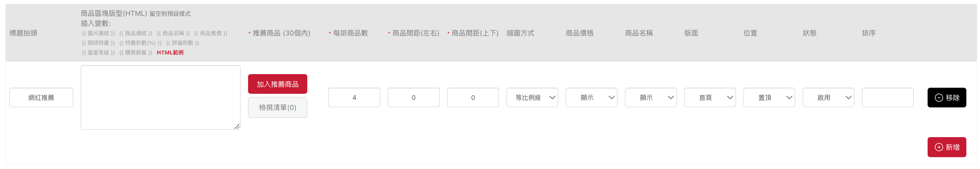Screen dimensions: 980x169
Task: Click the 網紅推薦 title input field
Action: click(x=41, y=98)
